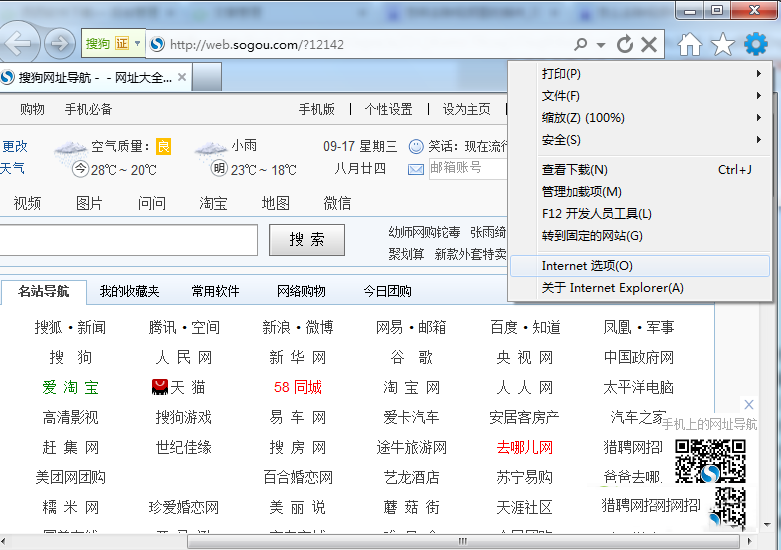This screenshot has height=550, width=781.
Task: Click the Sogou site icon in address bar
Action: (x=157, y=44)
